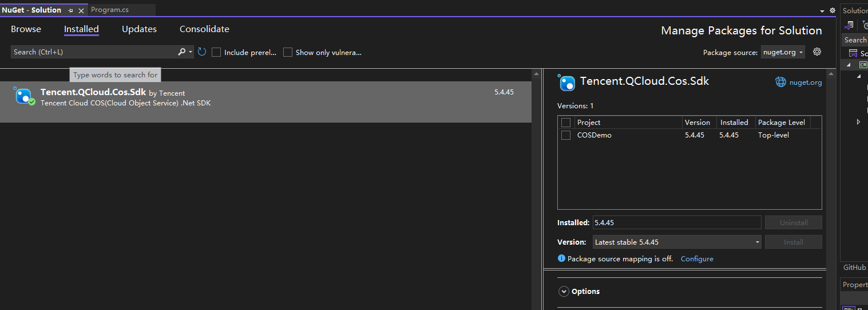The height and width of the screenshot is (310, 868).
Task: Toggle Show only vulnerable checkbox
Action: point(288,52)
